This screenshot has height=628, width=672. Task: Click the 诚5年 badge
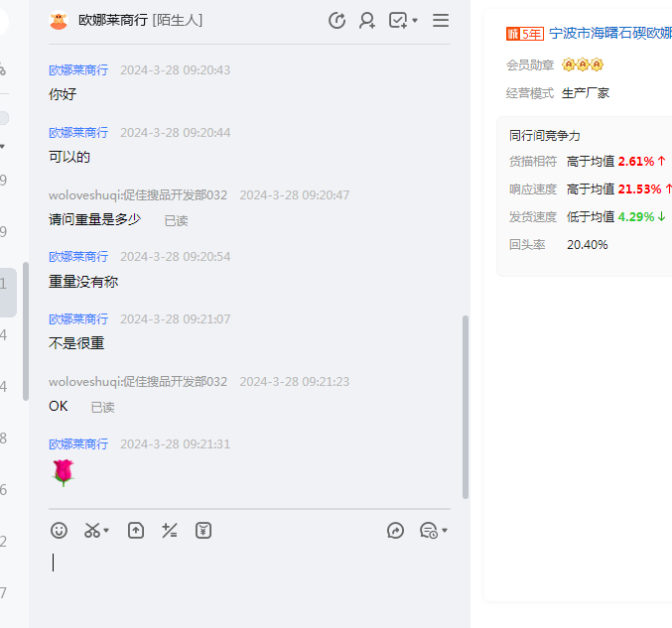[x=525, y=34]
